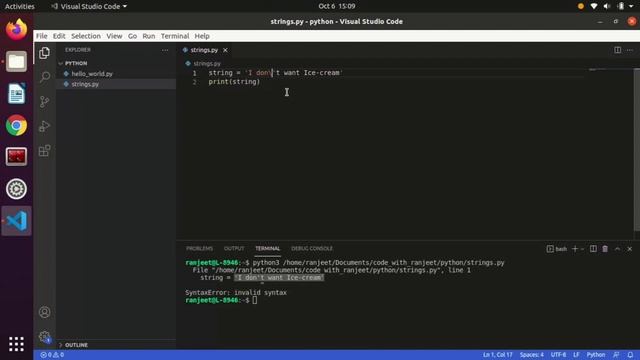Open editor more actions ellipsis
Screen dimensions: 640x360
(x=630, y=50)
